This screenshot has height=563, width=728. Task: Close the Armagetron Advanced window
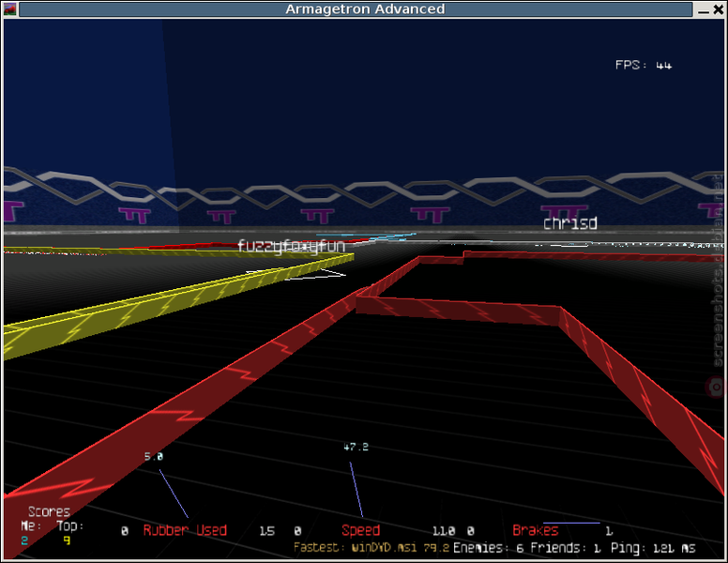[x=718, y=9]
